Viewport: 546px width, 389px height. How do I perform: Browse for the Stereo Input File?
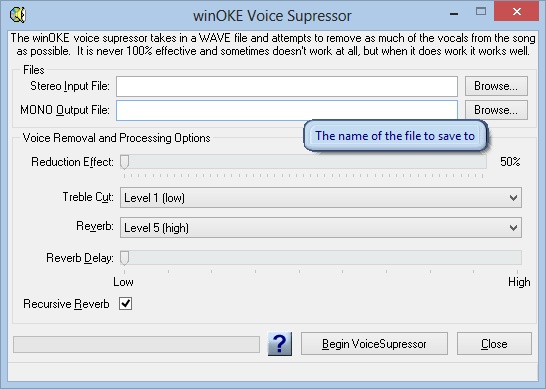[496, 86]
